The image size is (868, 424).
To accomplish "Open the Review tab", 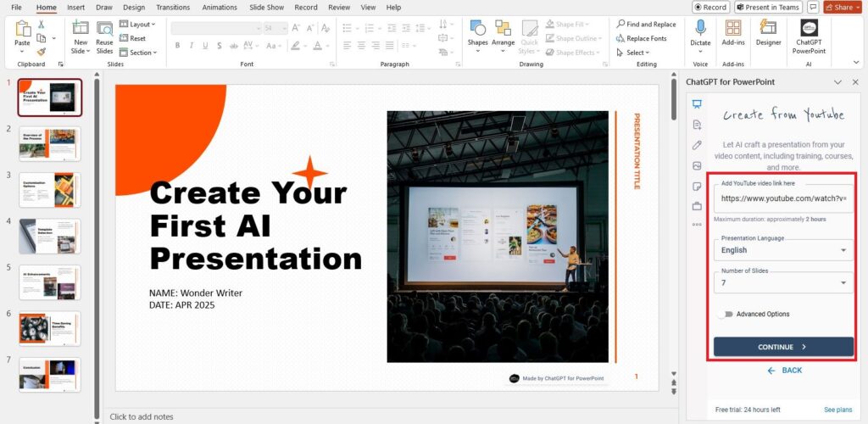I will click(x=339, y=7).
